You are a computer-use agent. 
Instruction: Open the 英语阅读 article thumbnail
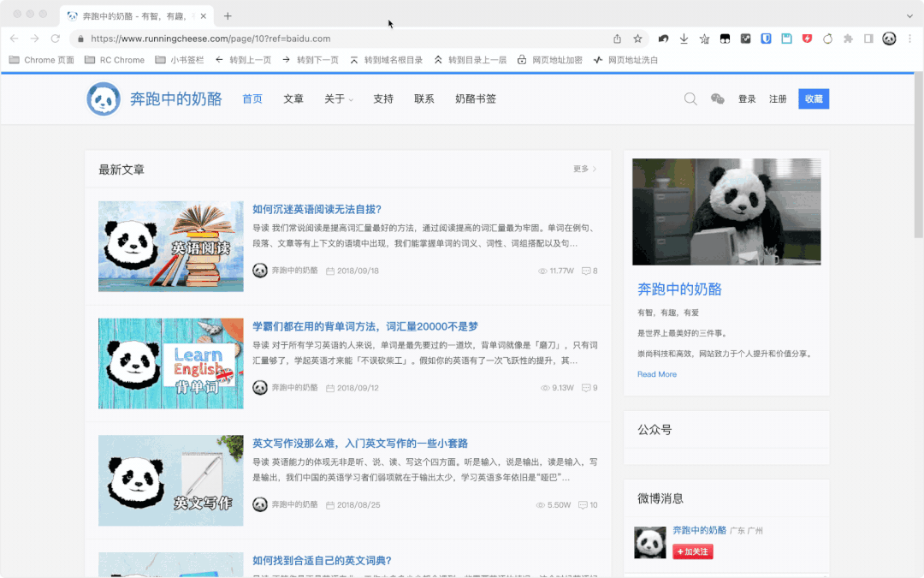(x=171, y=246)
